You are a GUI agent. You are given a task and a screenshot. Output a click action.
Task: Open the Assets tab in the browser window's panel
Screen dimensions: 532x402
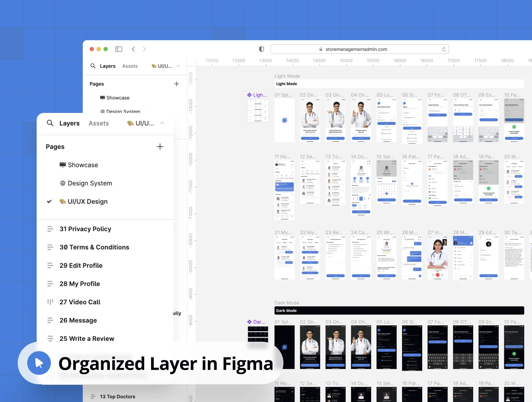130,66
